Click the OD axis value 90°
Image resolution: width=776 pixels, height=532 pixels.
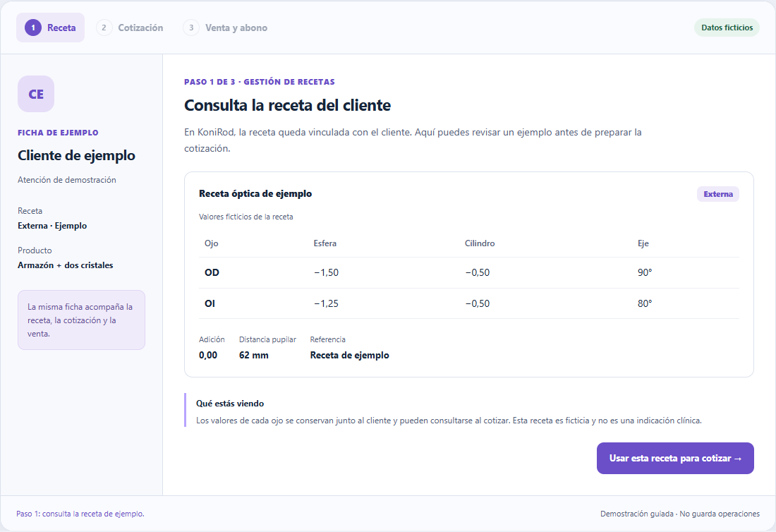tap(645, 272)
